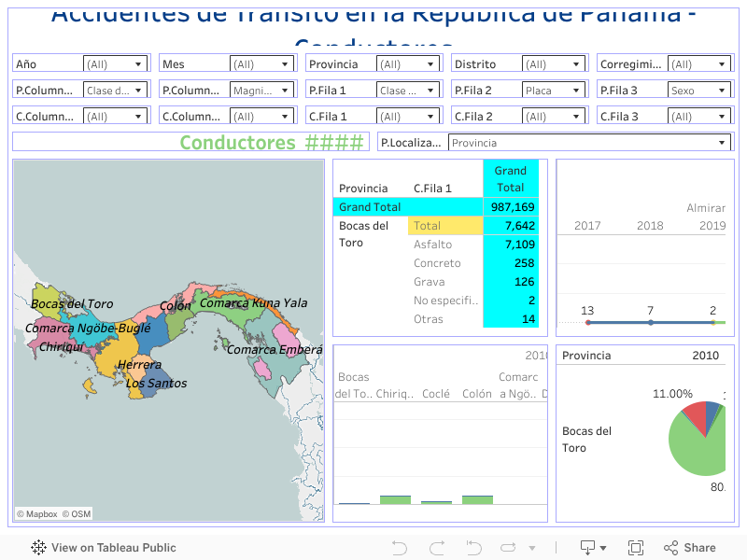Select the yellow Total row in the table
The image size is (747, 560).
coord(444,226)
